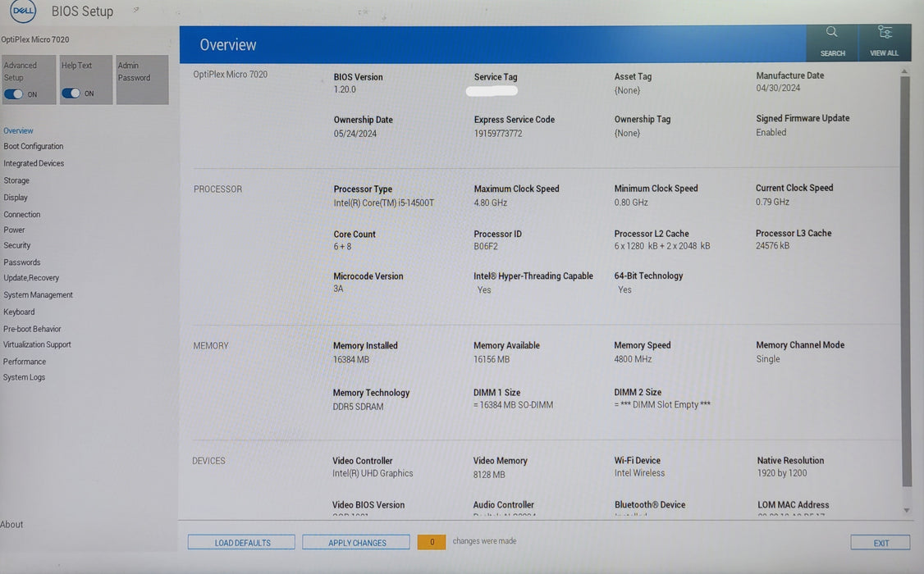Open Virtualization Support section
Screen dimensions: 924x574
point(37,344)
